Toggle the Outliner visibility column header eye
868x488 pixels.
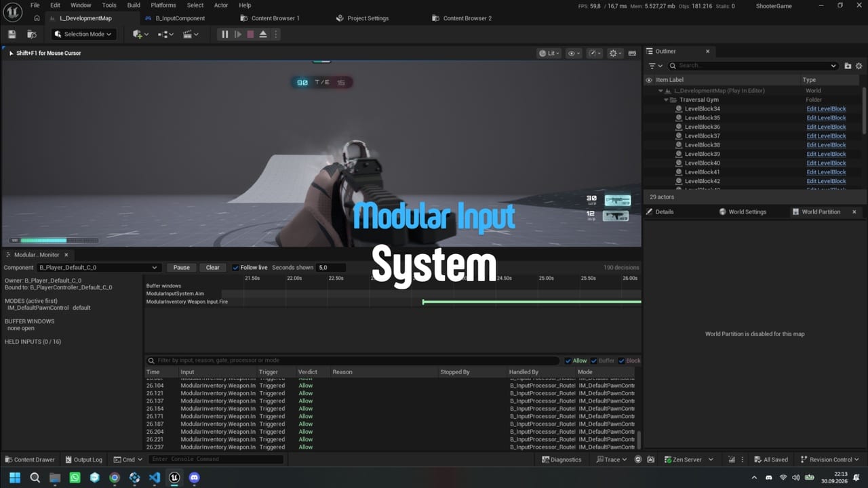(648, 80)
